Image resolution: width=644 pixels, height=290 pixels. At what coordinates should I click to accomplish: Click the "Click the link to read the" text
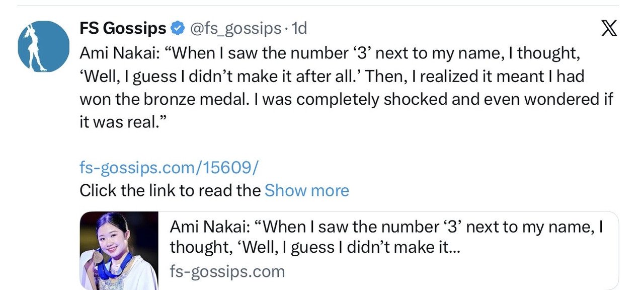pos(170,190)
